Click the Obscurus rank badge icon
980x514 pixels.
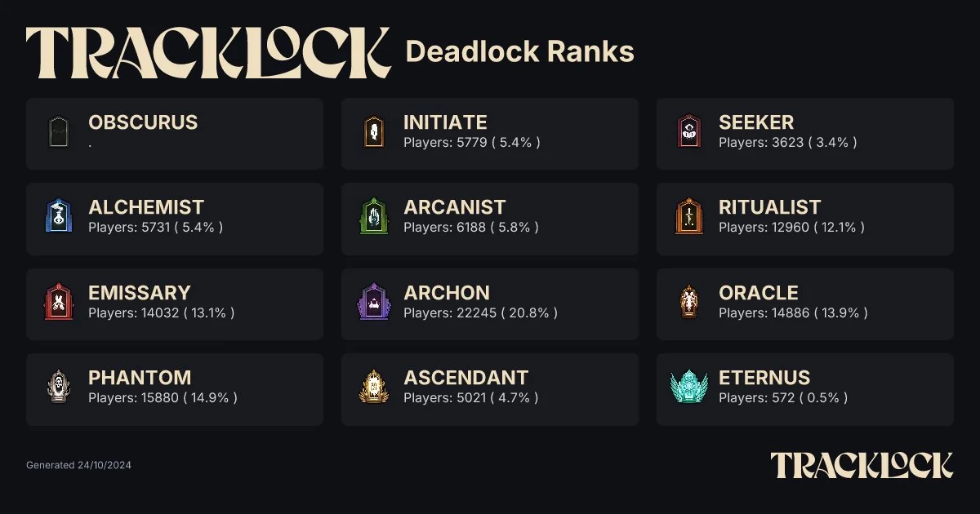pos(58,132)
